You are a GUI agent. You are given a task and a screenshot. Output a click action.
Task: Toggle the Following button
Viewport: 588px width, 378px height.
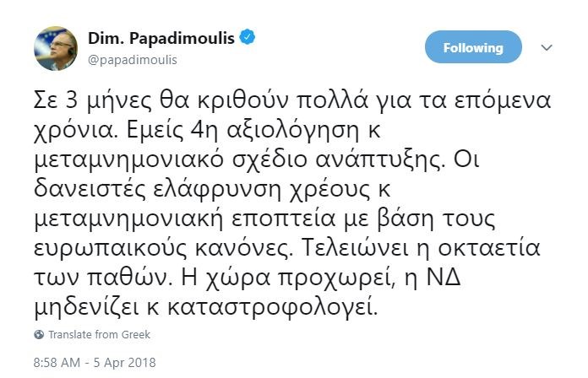point(475,47)
